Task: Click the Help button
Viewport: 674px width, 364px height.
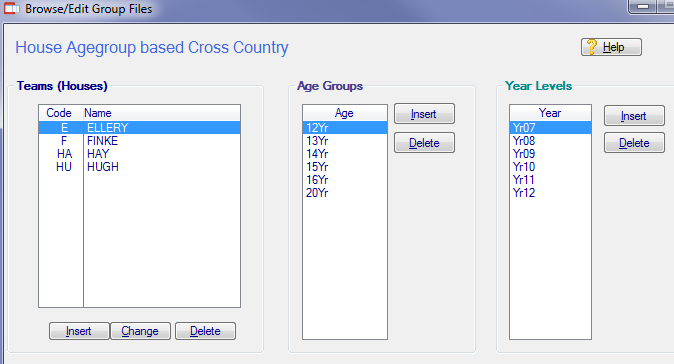Action: [611, 47]
